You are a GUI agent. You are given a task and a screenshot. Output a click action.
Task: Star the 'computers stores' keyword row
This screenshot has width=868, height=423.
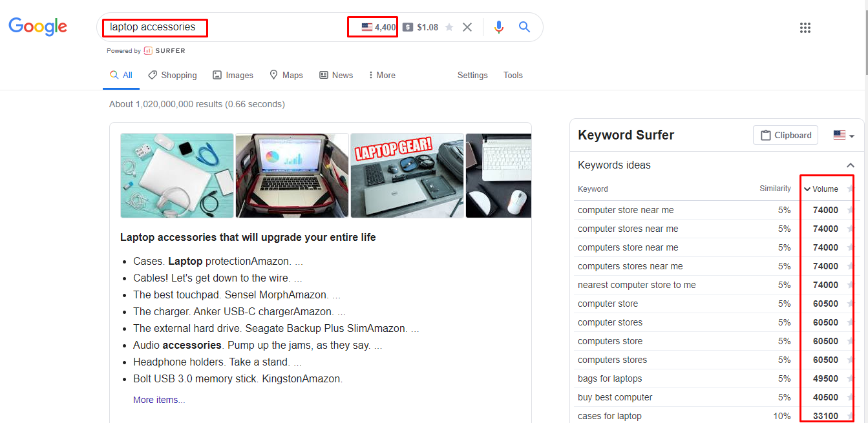pyautogui.click(x=851, y=360)
